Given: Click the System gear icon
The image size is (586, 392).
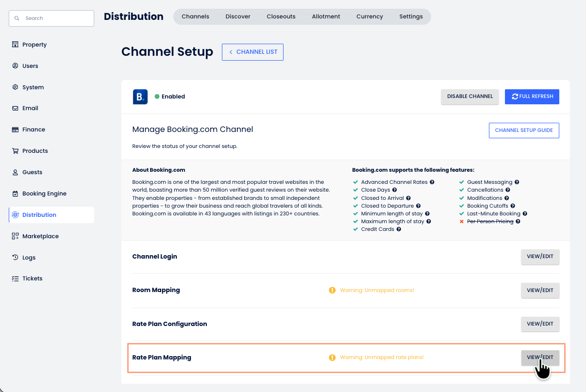Looking at the screenshot, I should [15, 87].
